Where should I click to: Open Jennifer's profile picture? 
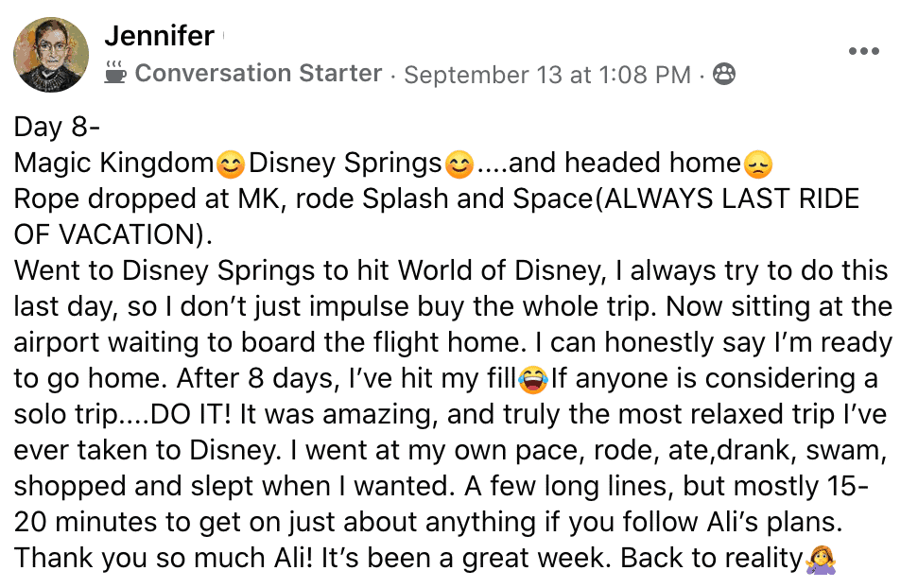point(51,55)
